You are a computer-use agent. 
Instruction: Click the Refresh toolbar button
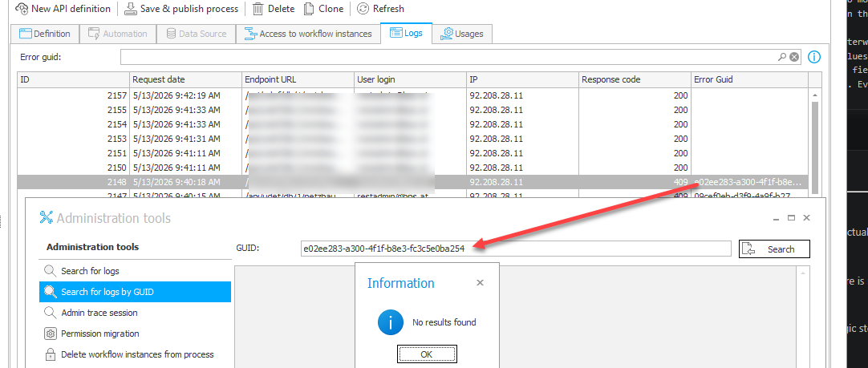[x=380, y=9]
